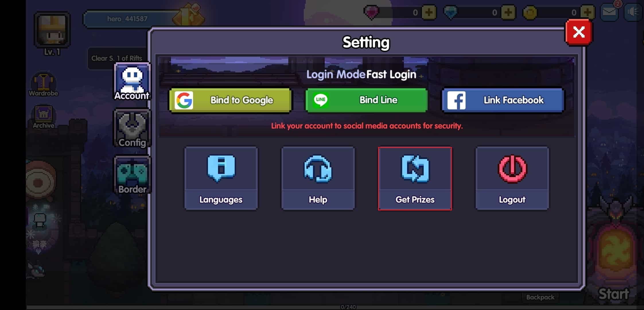Click the Bind Line button
This screenshot has height=310, width=644.
coord(366,100)
